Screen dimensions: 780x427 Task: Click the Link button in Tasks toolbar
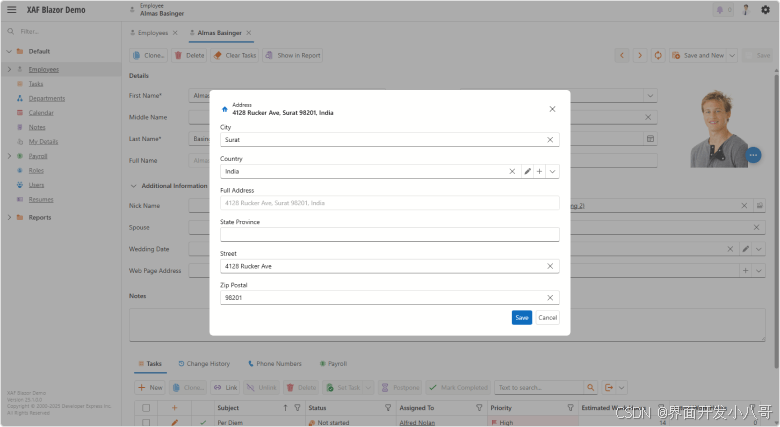click(225, 387)
